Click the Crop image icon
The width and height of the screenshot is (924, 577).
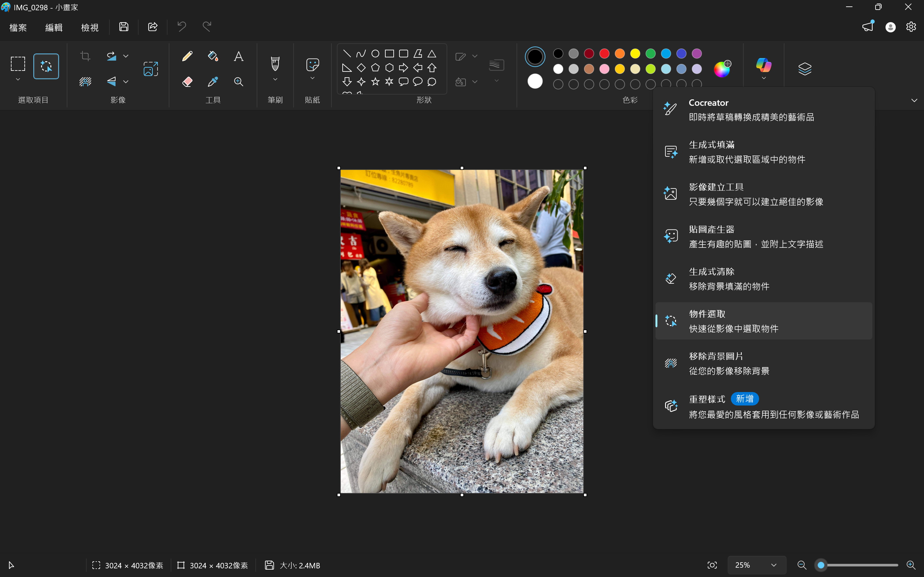point(86,56)
